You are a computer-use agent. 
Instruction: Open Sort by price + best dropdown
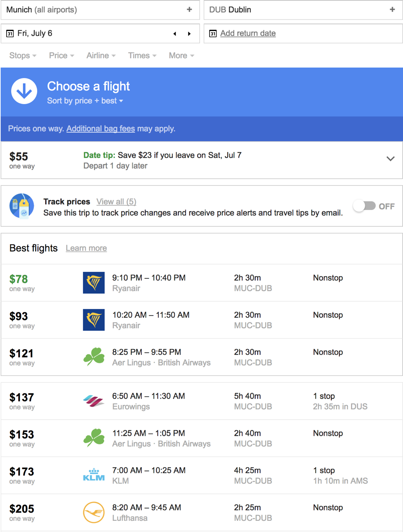click(85, 101)
